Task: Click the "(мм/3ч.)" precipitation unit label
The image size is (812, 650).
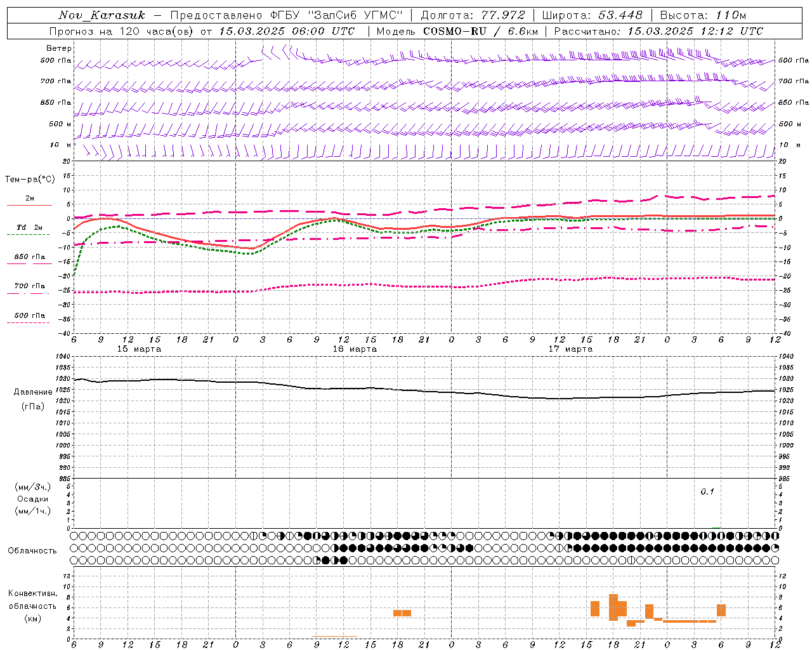Action: tap(33, 487)
